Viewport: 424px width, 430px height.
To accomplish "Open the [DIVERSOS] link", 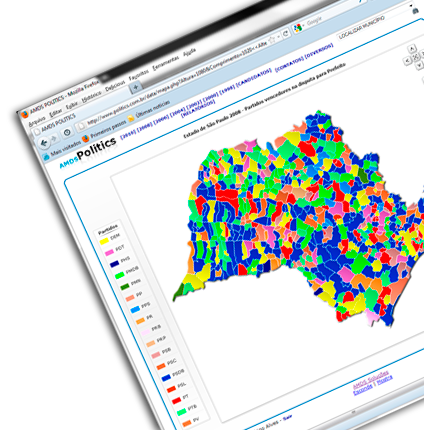I will (319, 50).
